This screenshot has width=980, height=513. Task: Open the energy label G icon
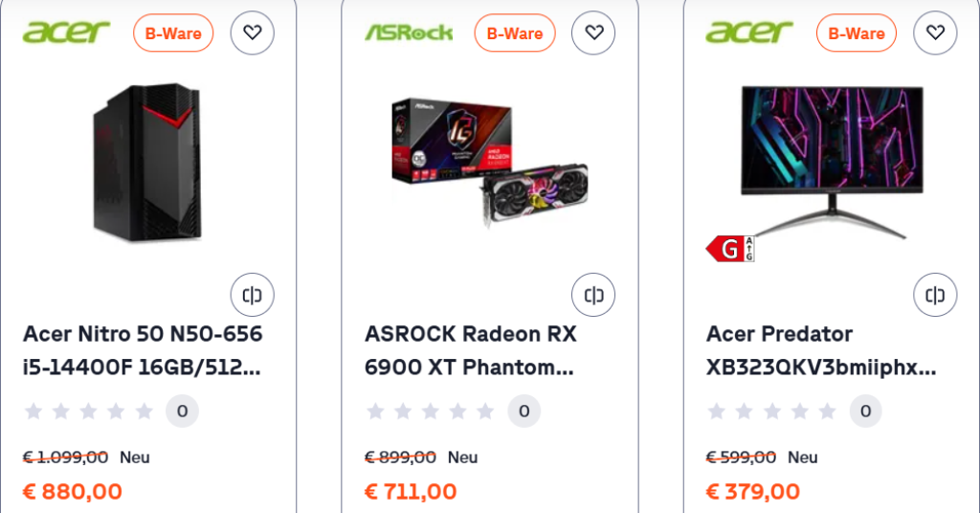pyautogui.click(x=730, y=250)
